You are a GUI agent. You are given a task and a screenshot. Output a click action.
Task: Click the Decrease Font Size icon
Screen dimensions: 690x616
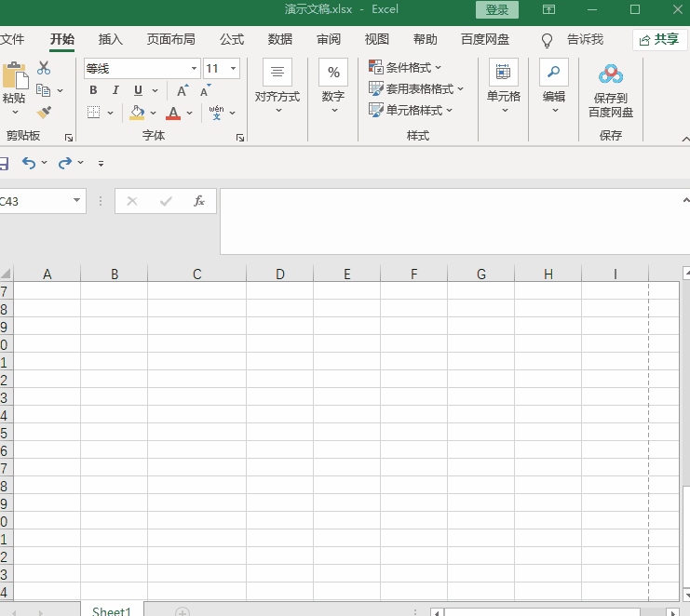205,90
